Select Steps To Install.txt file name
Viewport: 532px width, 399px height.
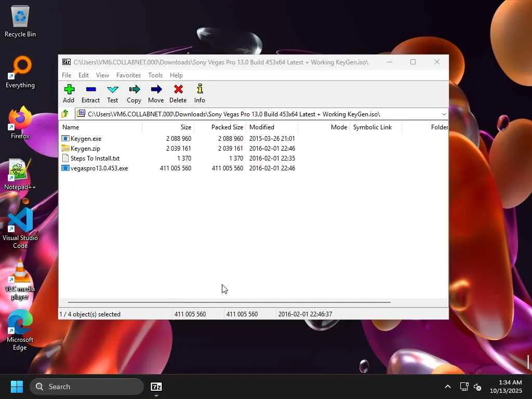tap(95, 158)
